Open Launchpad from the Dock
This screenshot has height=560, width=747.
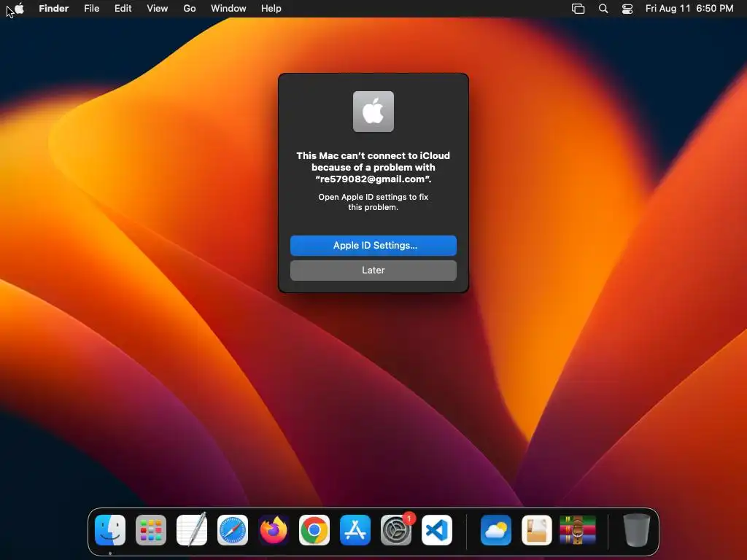[x=151, y=530]
